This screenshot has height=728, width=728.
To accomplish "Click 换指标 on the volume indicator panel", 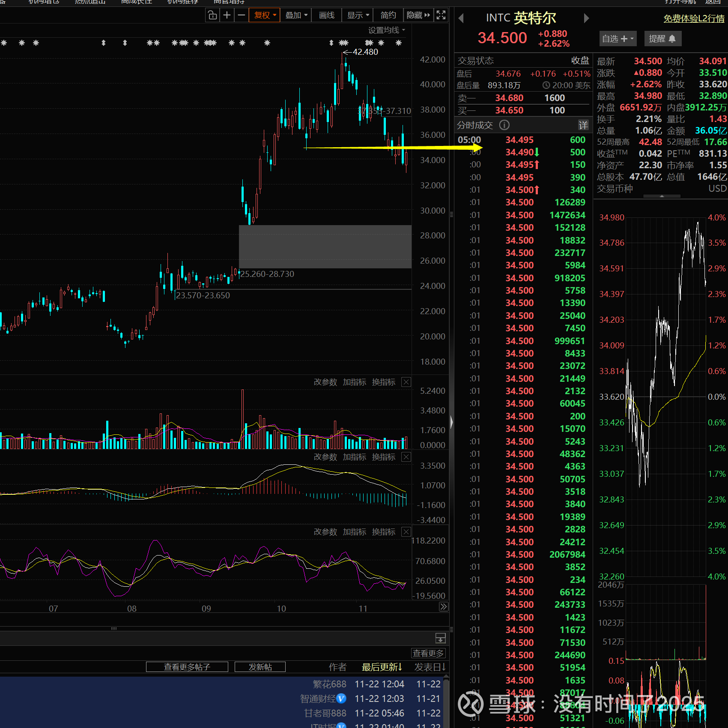I will pos(384,382).
